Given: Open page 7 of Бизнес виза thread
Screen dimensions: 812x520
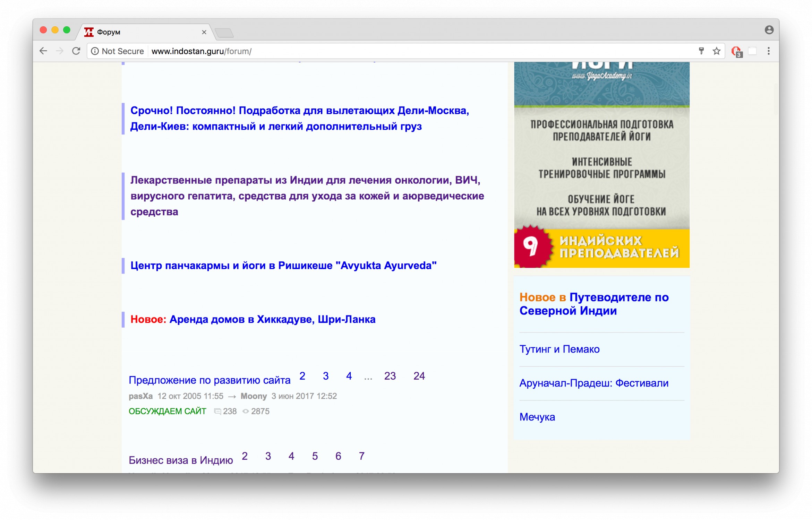Looking at the screenshot, I should point(361,456).
